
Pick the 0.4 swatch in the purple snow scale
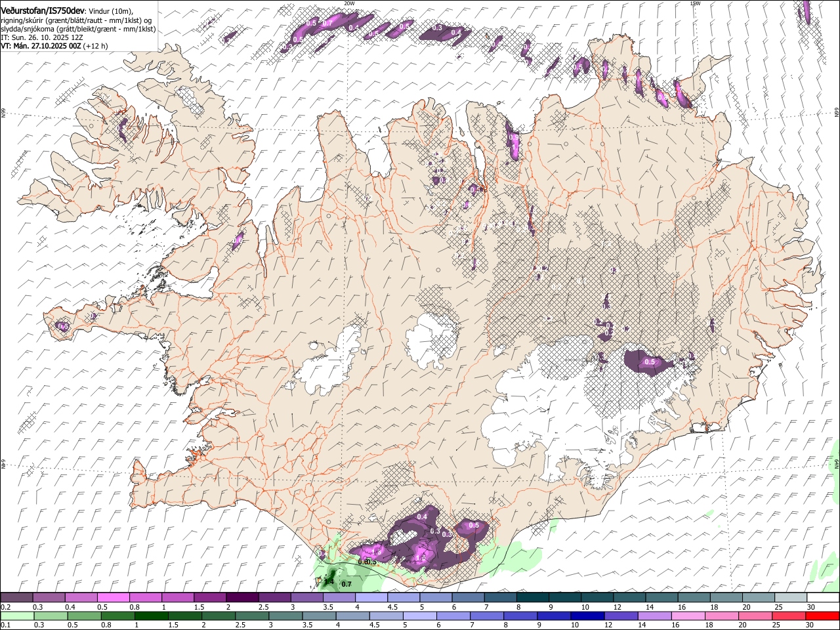(x=81, y=597)
